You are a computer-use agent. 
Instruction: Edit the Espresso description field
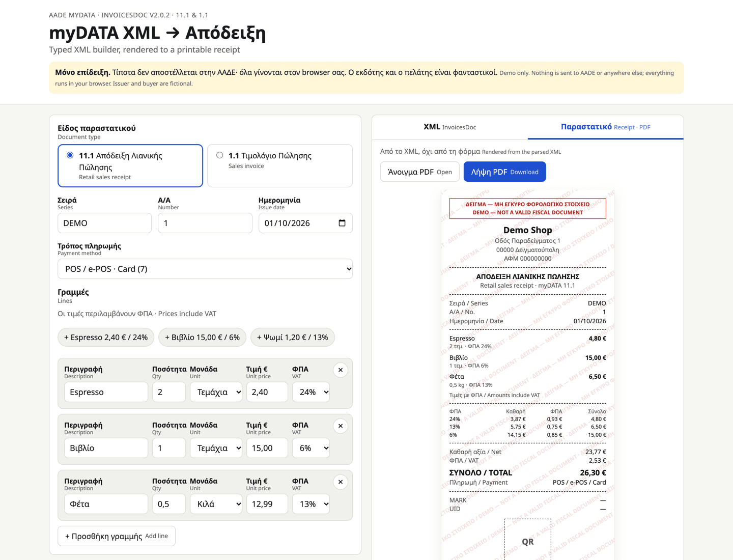[106, 392]
